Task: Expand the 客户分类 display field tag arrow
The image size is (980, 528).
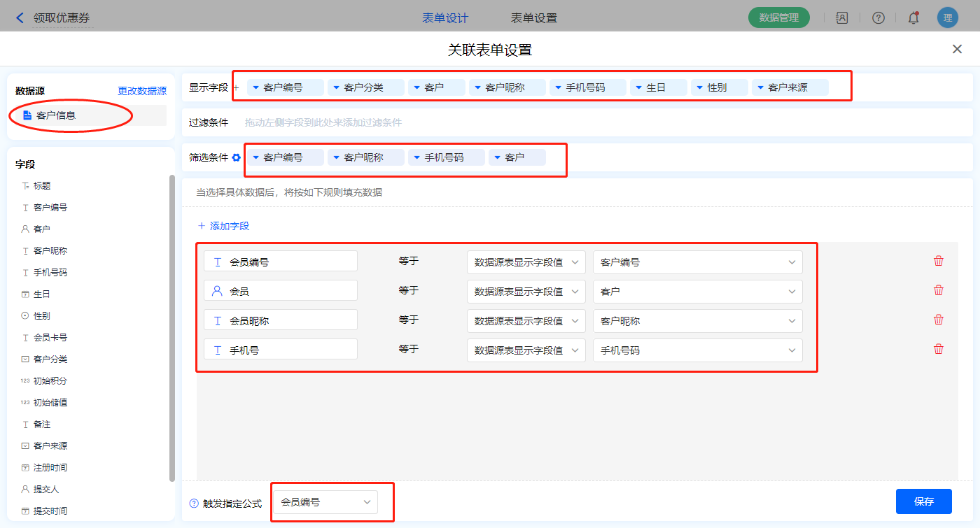Action: [336, 88]
